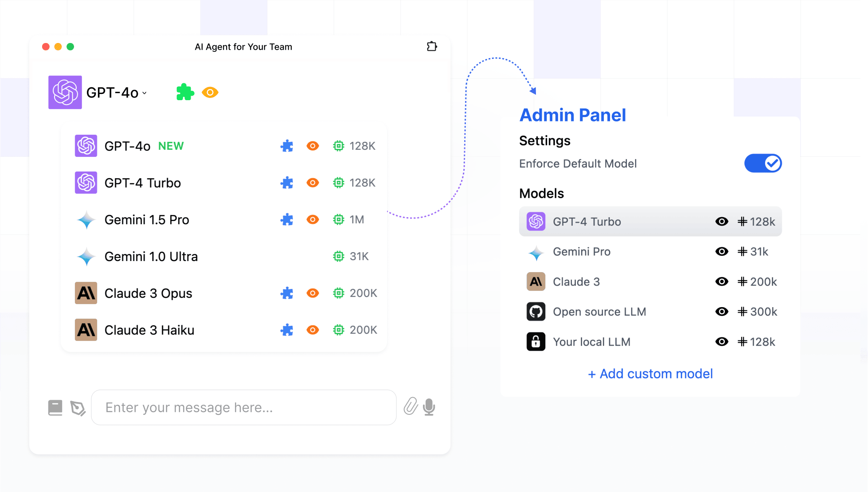Image resolution: width=868 pixels, height=492 pixels.
Task: Click the orange eye icon for GPT-4o row
Action: point(313,146)
